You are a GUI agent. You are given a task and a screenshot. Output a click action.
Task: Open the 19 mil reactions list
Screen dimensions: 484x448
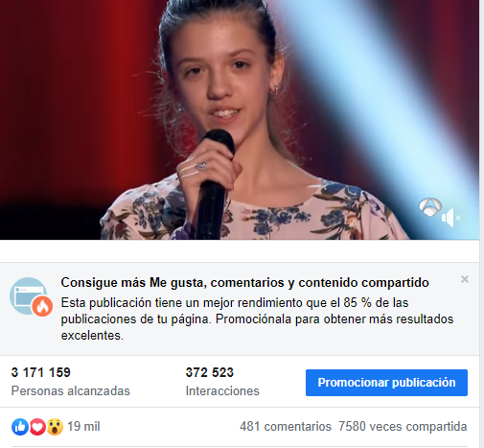click(83, 427)
